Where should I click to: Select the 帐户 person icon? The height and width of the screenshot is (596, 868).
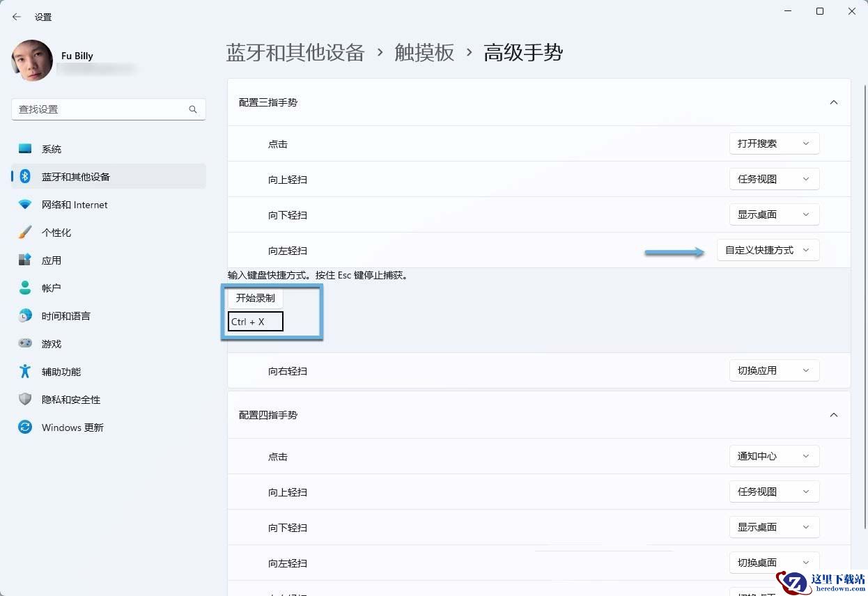tap(25, 288)
